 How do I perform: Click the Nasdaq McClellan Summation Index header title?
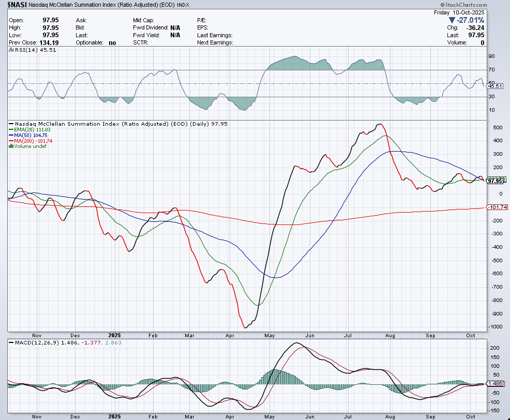[101, 5]
